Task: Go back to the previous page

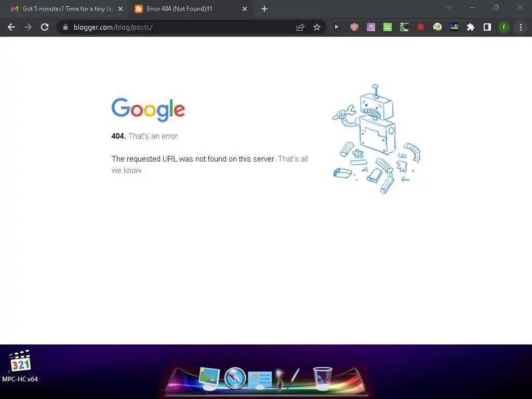Action: 11,27
